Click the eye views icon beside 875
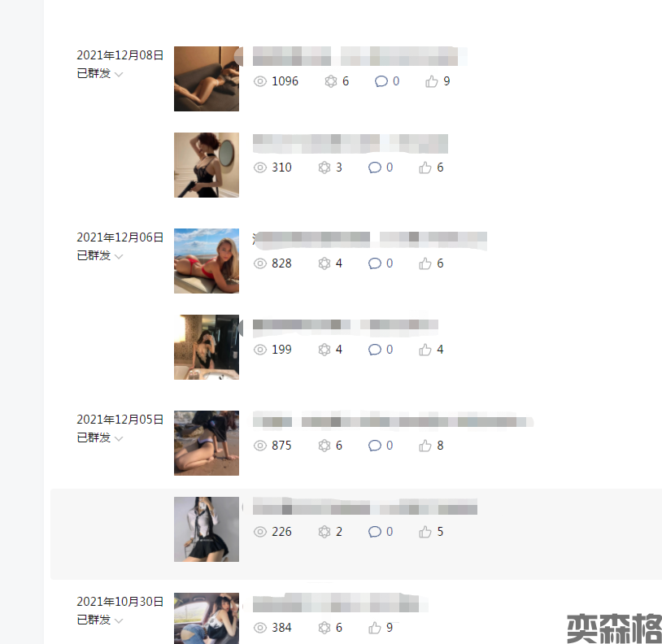662x644 pixels. [260, 446]
